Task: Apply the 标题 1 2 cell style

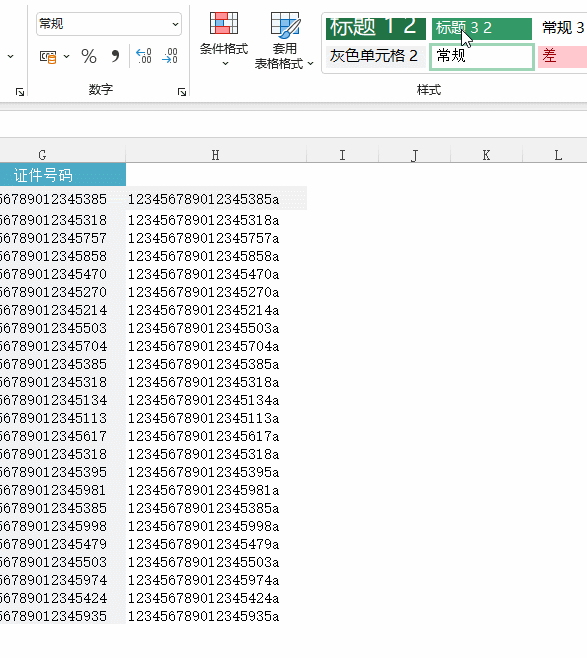Action: tap(376, 28)
